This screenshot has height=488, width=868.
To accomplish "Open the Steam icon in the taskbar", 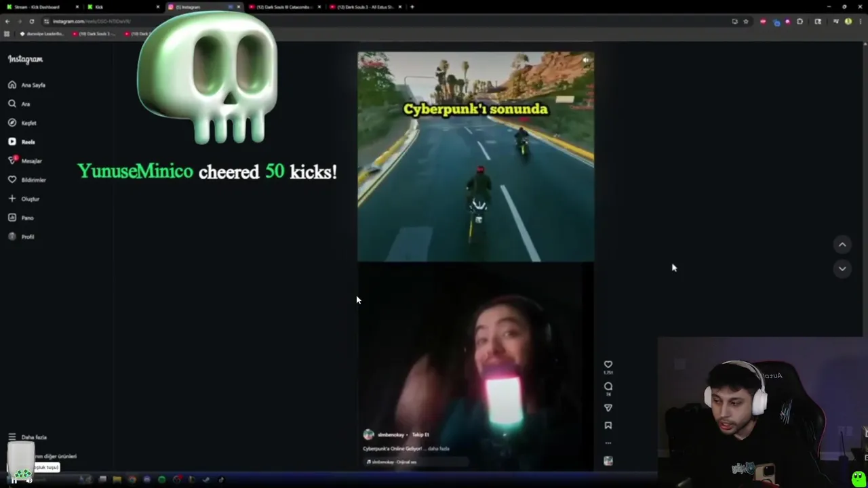I will coord(206,479).
